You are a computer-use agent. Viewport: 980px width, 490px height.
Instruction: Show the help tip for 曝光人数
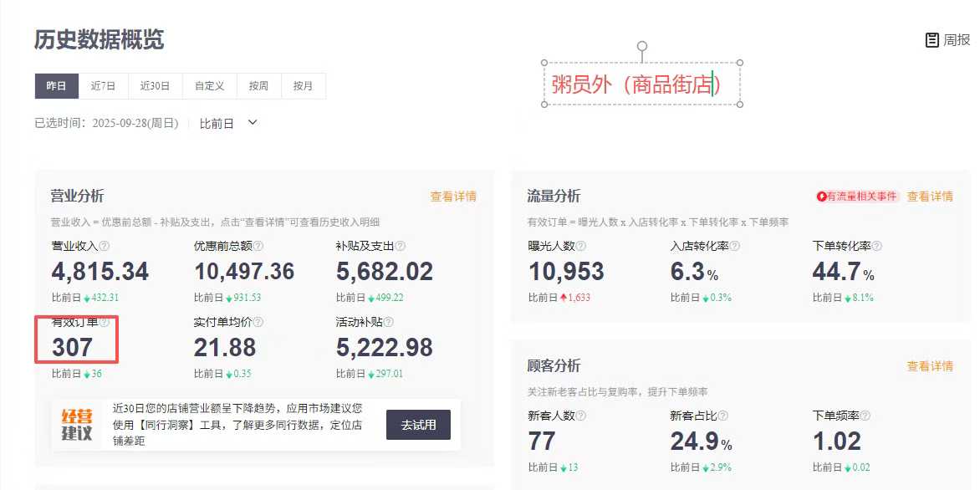pyautogui.click(x=581, y=246)
